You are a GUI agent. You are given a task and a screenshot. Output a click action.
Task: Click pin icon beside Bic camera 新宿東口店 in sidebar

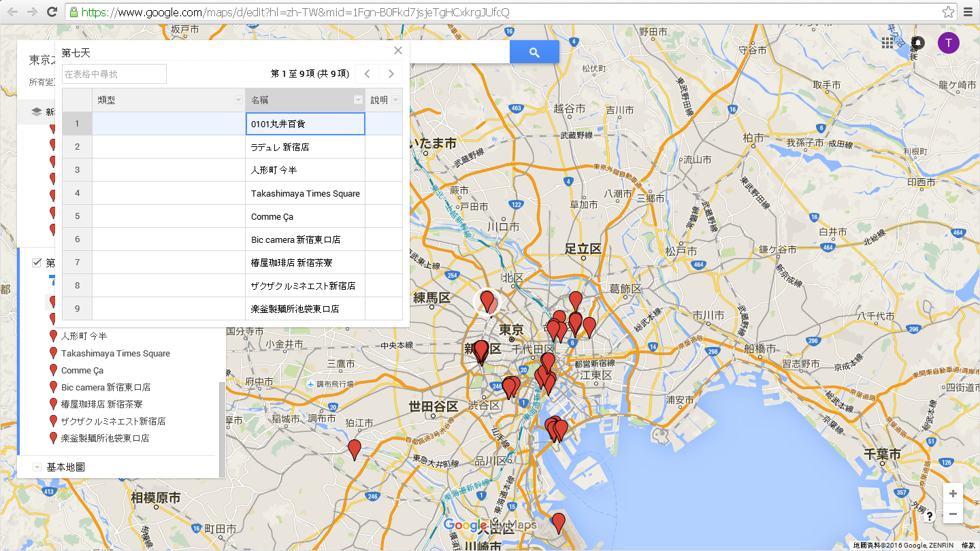[x=53, y=387]
